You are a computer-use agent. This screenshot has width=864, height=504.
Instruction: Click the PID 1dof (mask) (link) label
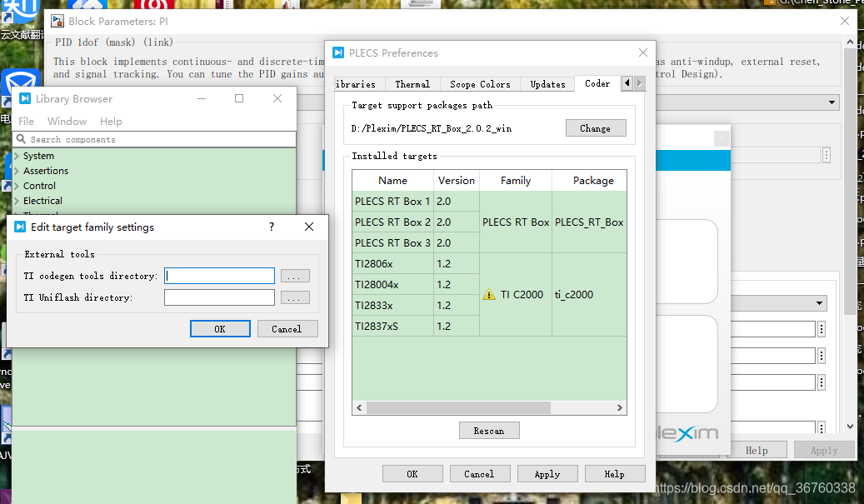[x=114, y=42]
